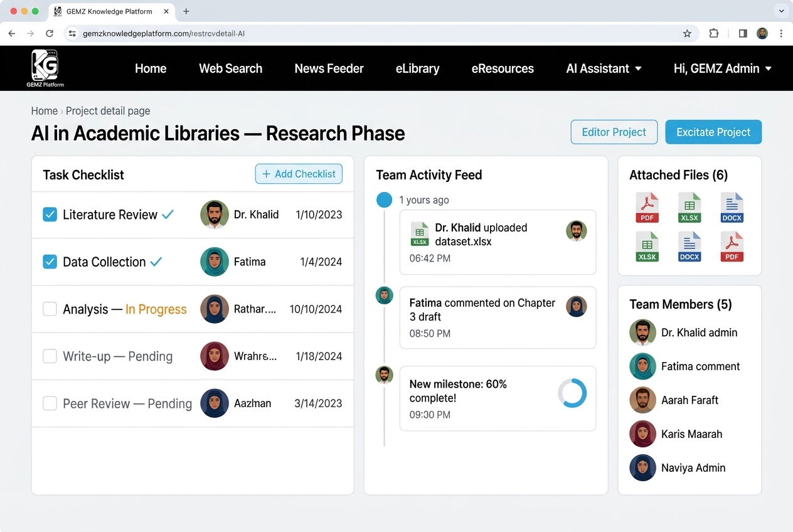Click the 10/10/2024 date for Analysis
Image resolution: width=793 pixels, height=532 pixels.
point(316,309)
